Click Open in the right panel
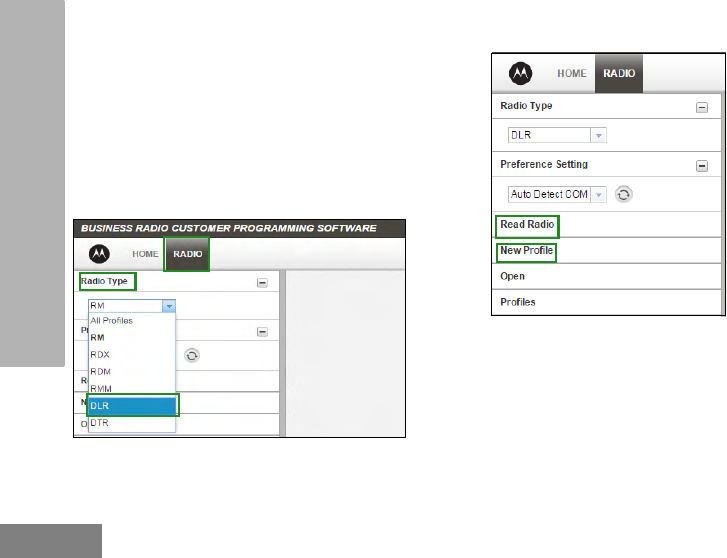Image resolution: width=727 pixels, height=558 pixels. [x=512, y=276]
